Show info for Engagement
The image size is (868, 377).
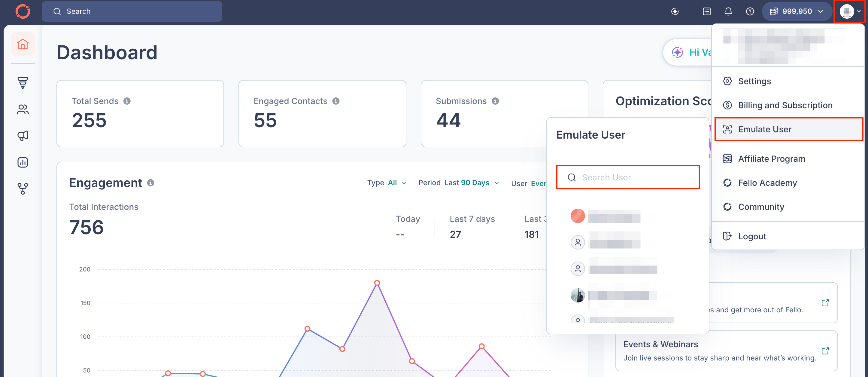pos(150,182)
